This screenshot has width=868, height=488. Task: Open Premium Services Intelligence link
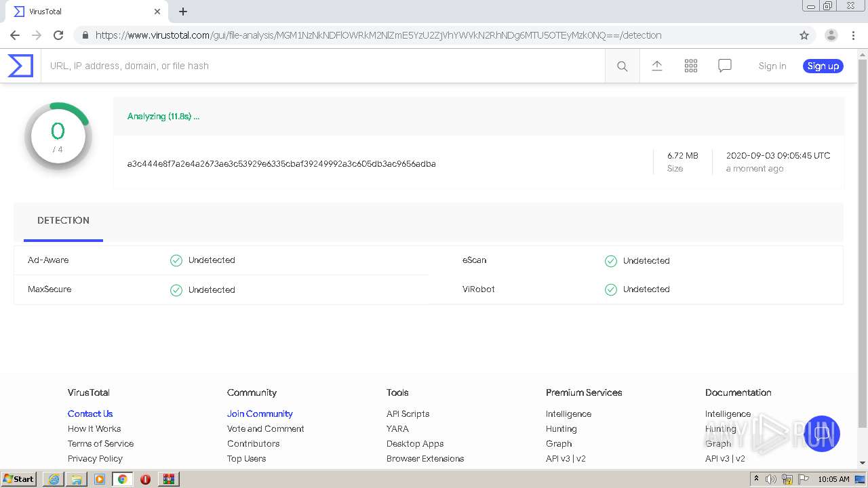coord(568,413)
